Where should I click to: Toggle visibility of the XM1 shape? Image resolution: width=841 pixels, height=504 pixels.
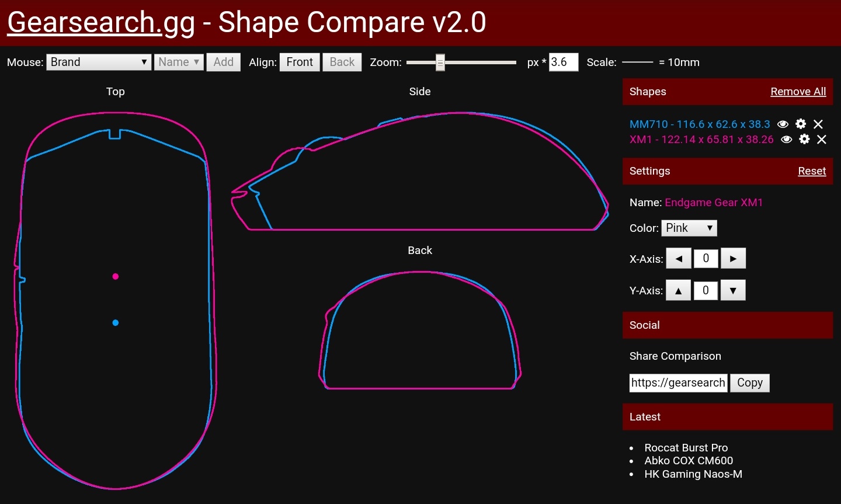click(786, 140)
